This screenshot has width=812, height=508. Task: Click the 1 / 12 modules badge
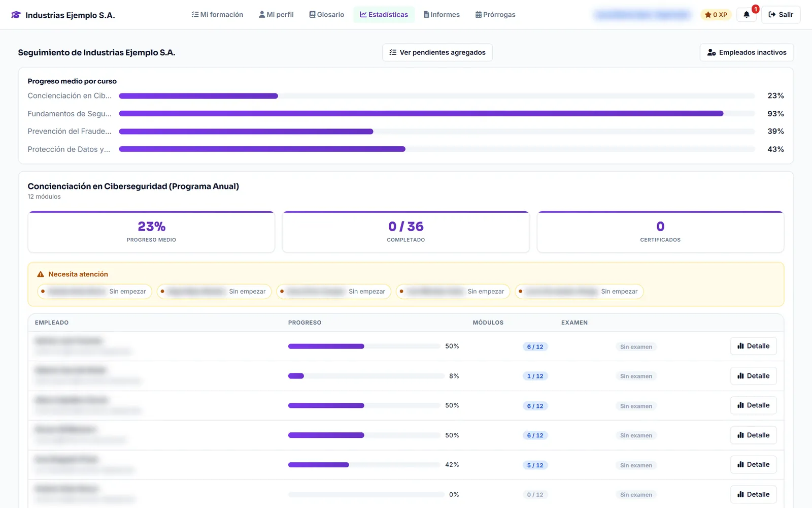(535, 376)
